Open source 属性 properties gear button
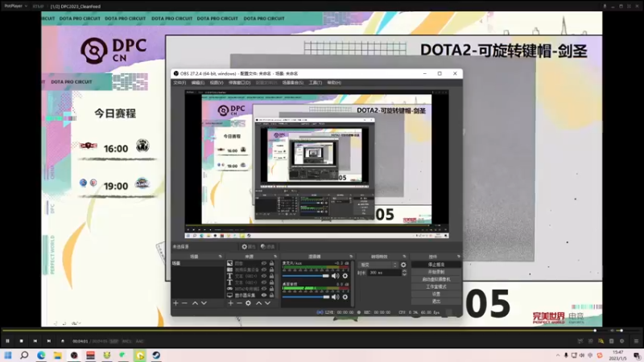This screenshot has width=644, height=362. 249,247
